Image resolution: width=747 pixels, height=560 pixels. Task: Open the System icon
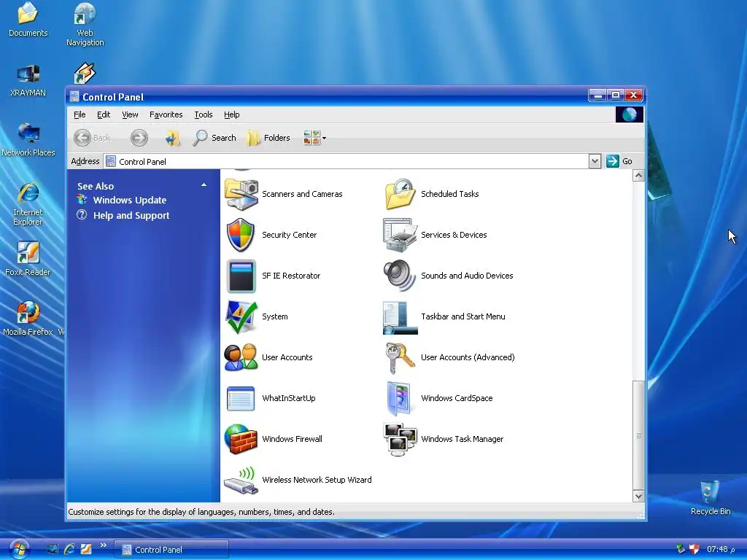tap(241, 316)
